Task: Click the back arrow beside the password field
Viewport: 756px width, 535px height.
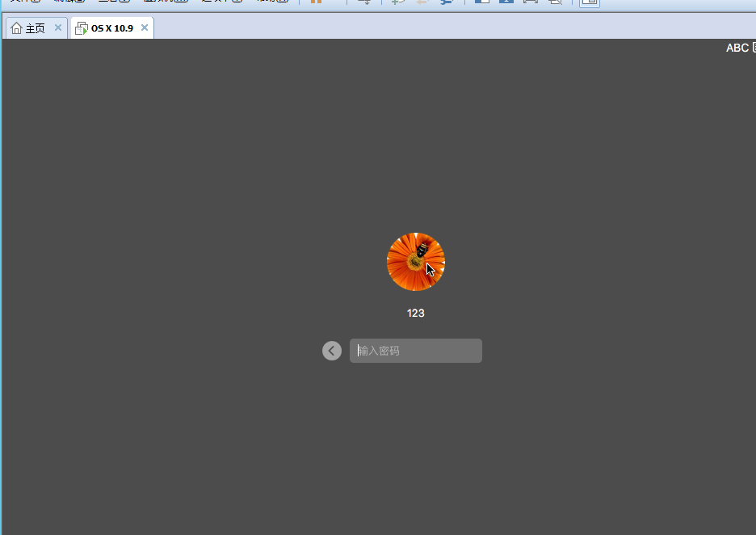Action: 332,351
